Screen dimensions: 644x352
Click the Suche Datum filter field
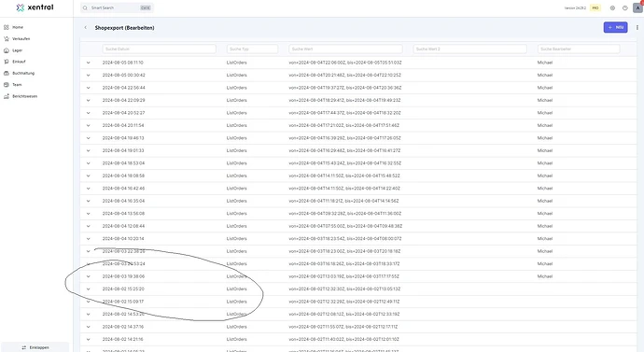159,49
